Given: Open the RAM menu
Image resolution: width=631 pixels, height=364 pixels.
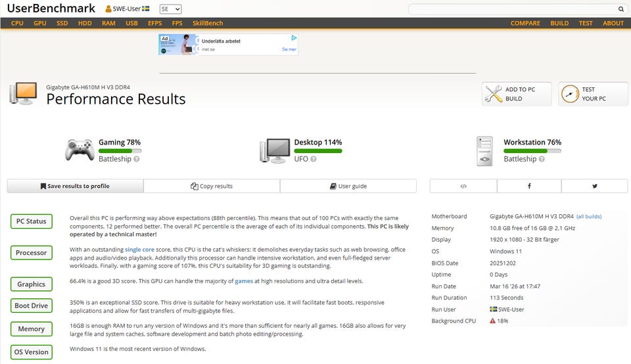Looking at the screenshot, I should pos(108,24).
